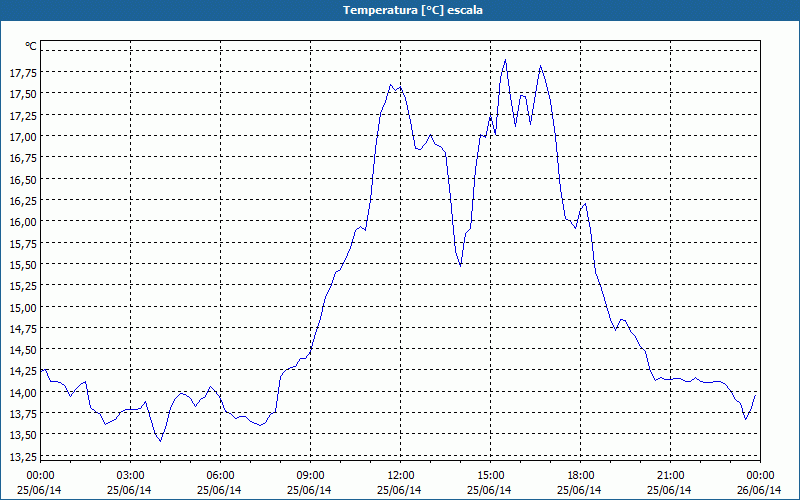800x500 pixels.
Task: Click the 13,50 y-axis label
Action: tap(23, 435)
